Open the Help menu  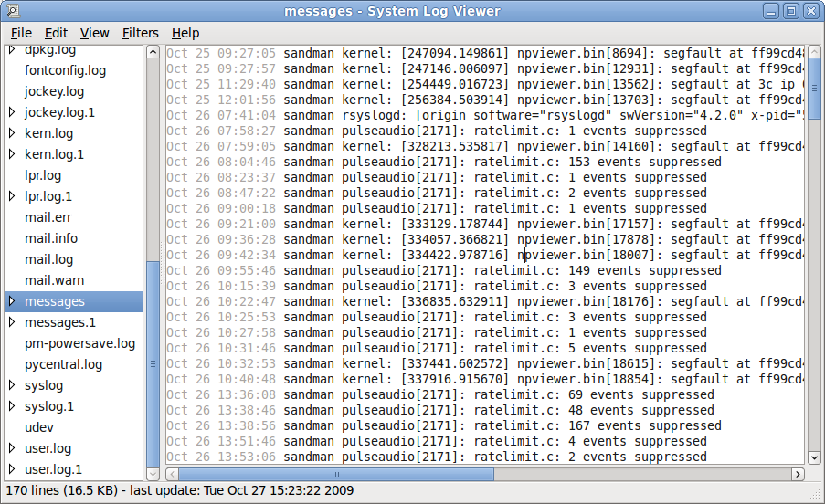tap(185, 33)
